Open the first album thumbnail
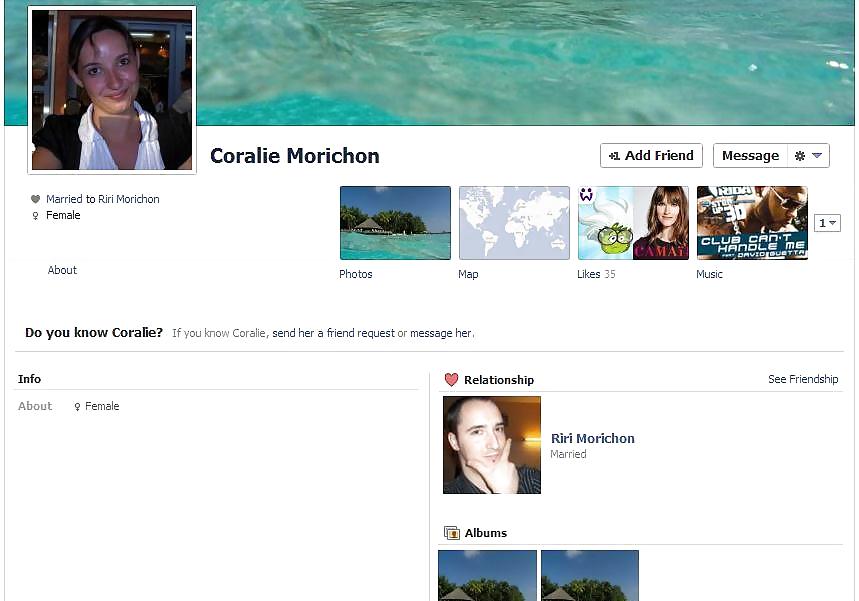The height and width of the screenshot is (601, 859). coord(487,575)
